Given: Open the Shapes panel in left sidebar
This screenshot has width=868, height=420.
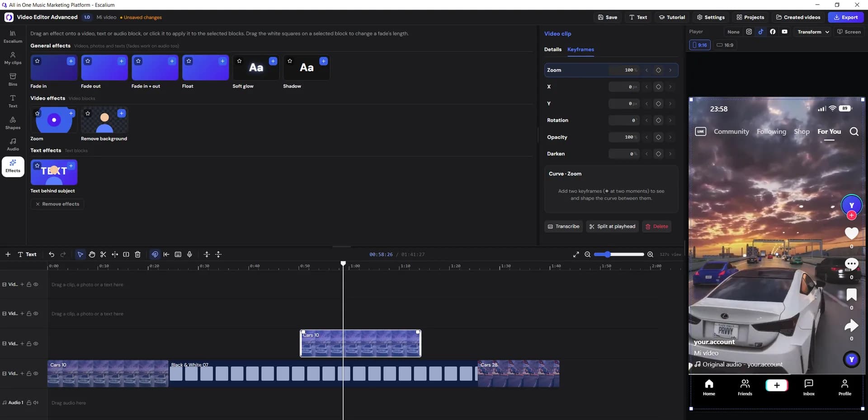Looking at the screenshot, I should click(x=13, y=123).
